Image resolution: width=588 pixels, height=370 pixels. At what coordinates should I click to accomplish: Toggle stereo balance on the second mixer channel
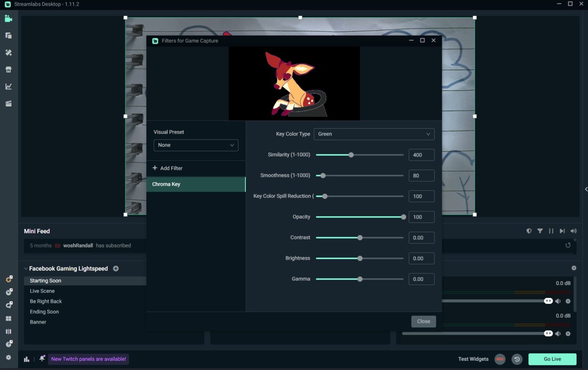(x=548, y=333)
